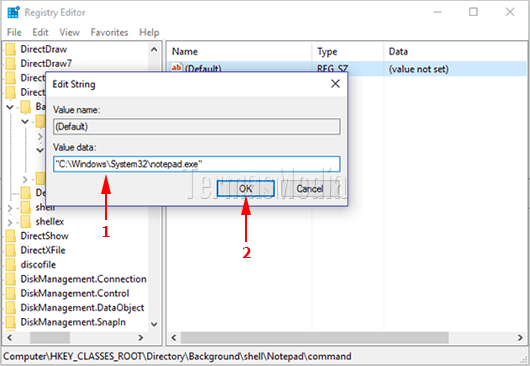Select the '(value not set)' data cell

tap(419, 69)
